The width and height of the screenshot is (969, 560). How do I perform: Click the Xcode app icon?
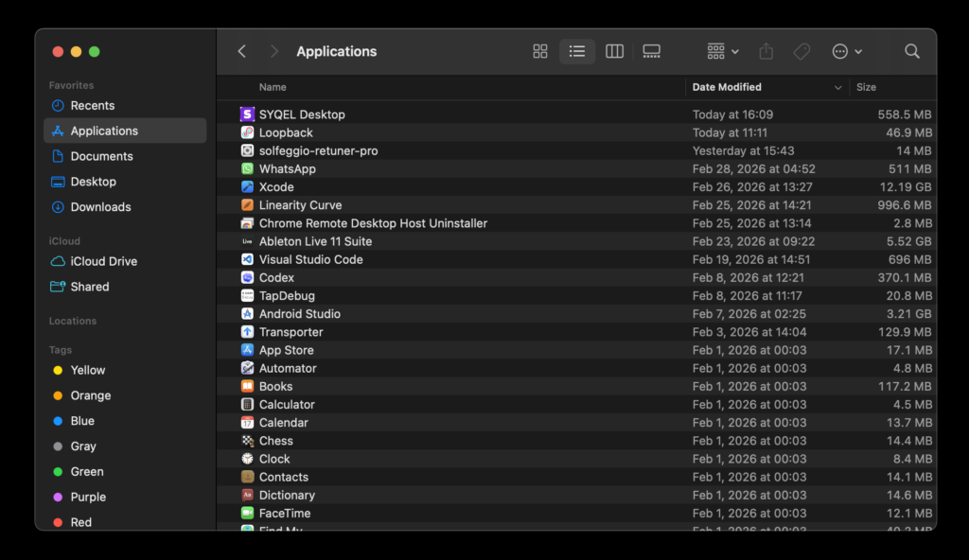tap(247, 187)
